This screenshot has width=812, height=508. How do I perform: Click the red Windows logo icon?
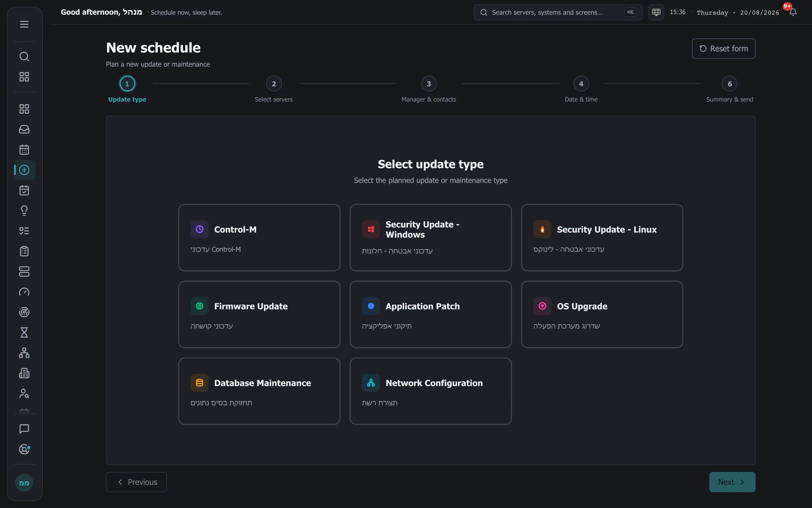(x=371, y=229)
